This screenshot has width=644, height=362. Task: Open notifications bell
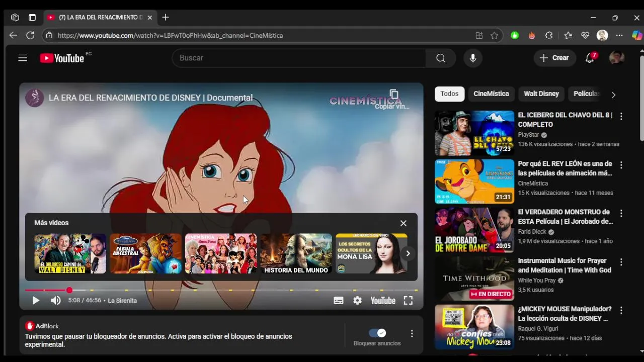(590, 58)
